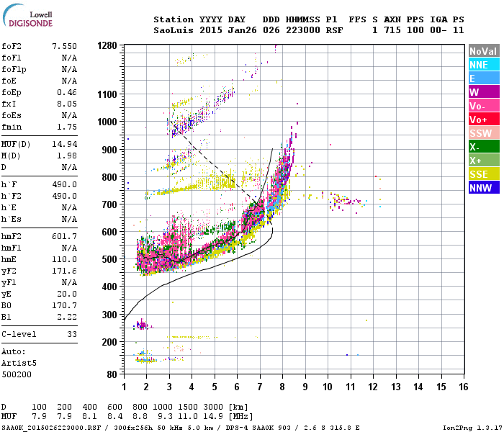Viewport: 504px width, 432px height.
Task: Click the SaoLuis station name
Action: pos(174,30)
